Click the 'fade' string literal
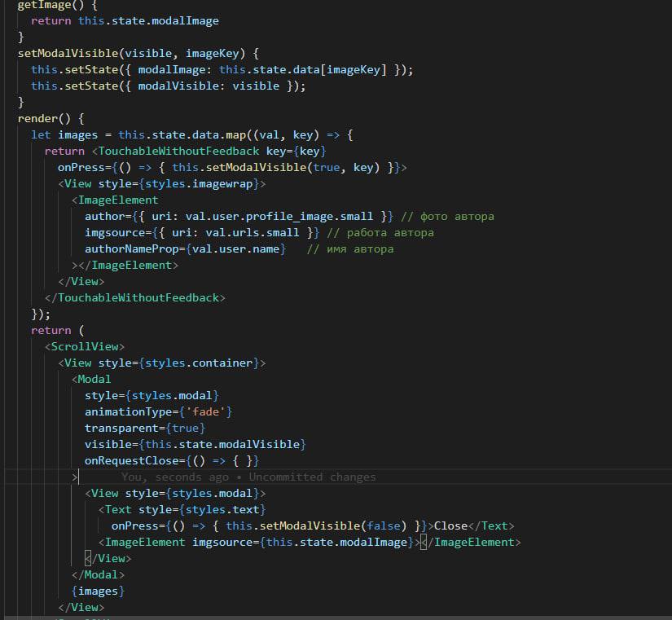The width and height of the screenshot is (672, 620). (x=205, y=412)
